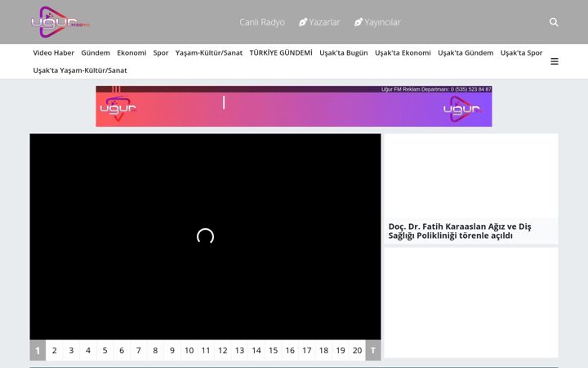Select slide 11 in pagination
588x368 pixels.
pyautogui.click(x=206, y=350)
